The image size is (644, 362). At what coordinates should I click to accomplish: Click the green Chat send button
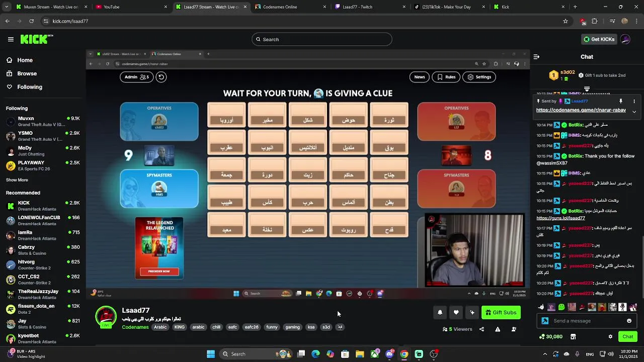(628, 337)
